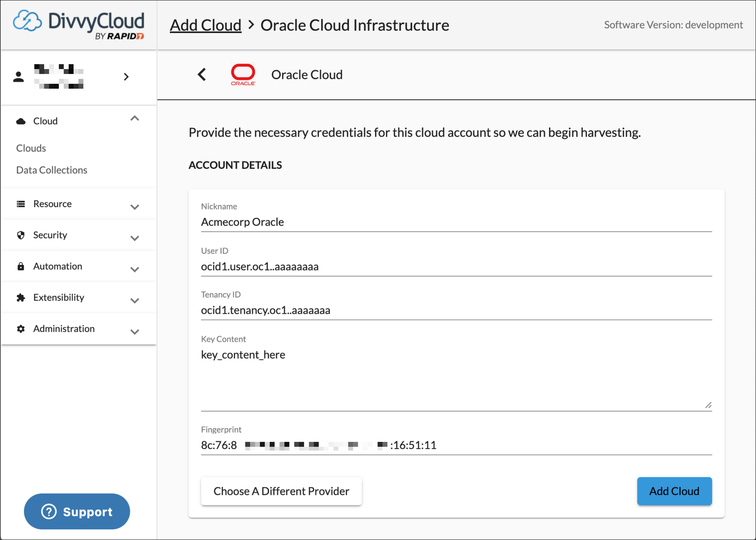Screen dimensions: 756x540
Task: Expand the Administration menu chevron
Action: pyautogui.click(x=135, y=332)
